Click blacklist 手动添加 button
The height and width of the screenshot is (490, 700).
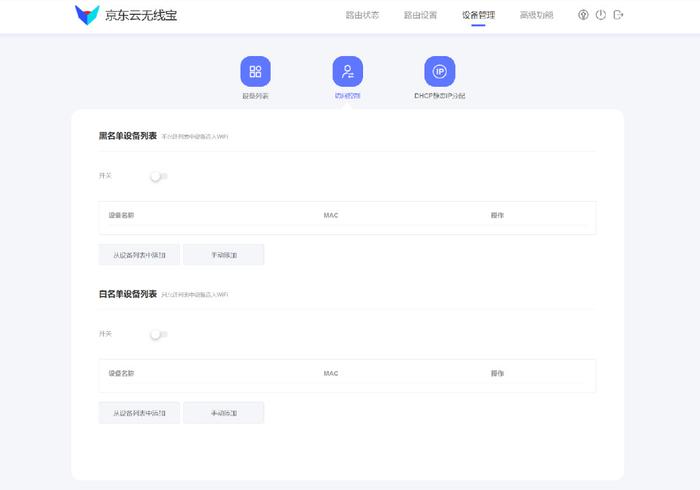[224, 255]
